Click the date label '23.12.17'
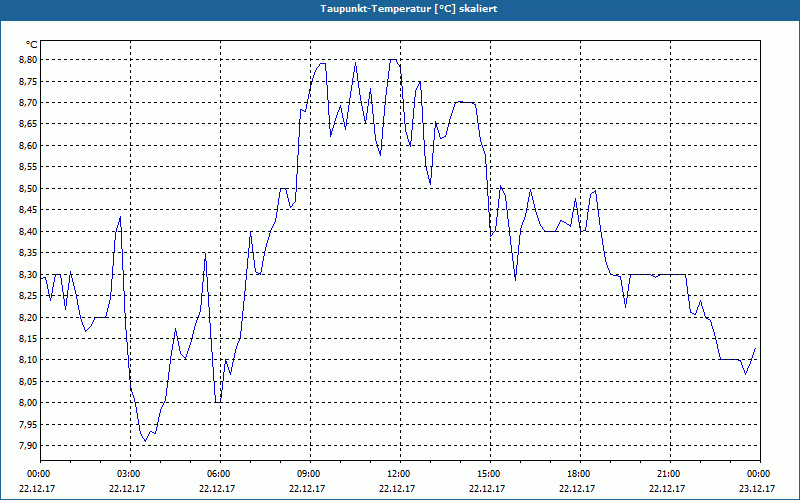800x500 pixels. [x=757, y=488]
